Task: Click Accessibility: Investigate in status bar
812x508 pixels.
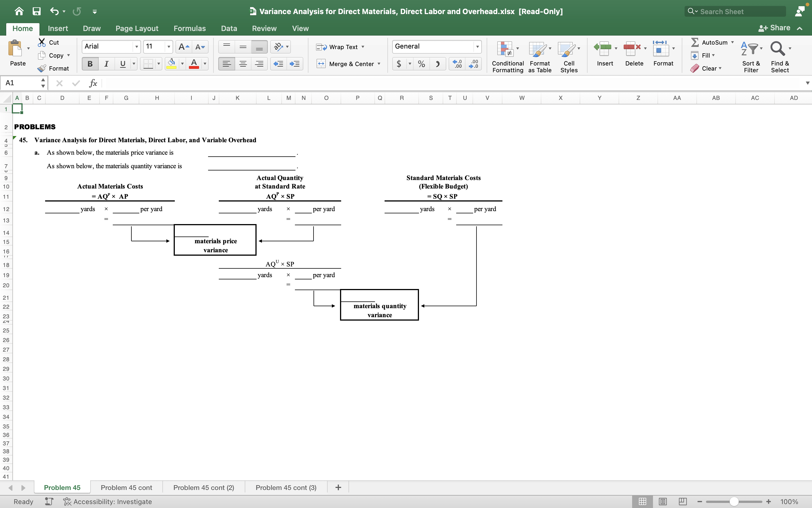Action: (x=108, y=502)
